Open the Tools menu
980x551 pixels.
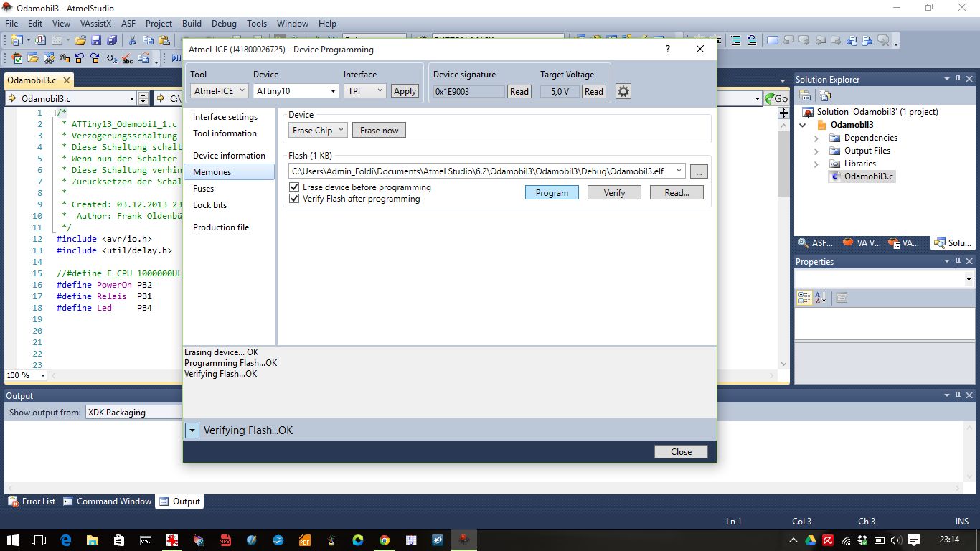coord(257,24)
